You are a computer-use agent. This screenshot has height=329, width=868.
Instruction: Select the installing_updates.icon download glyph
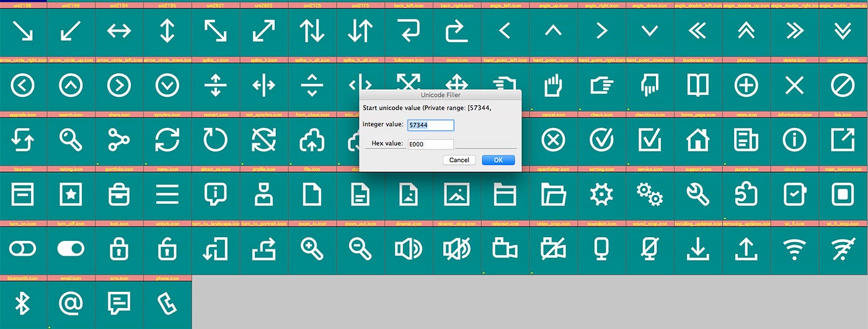click(x=697, y=250)
